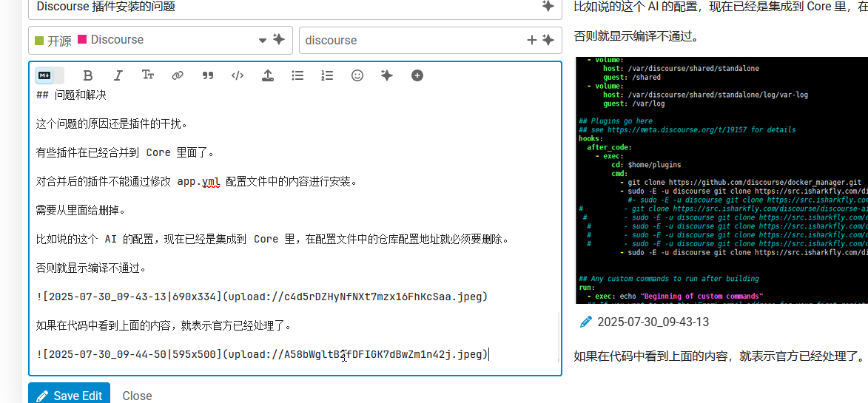This screenshot has width=868, height=403.
Task: Open the 开源 Discourse category selector
Action: (x=161, y=41)
